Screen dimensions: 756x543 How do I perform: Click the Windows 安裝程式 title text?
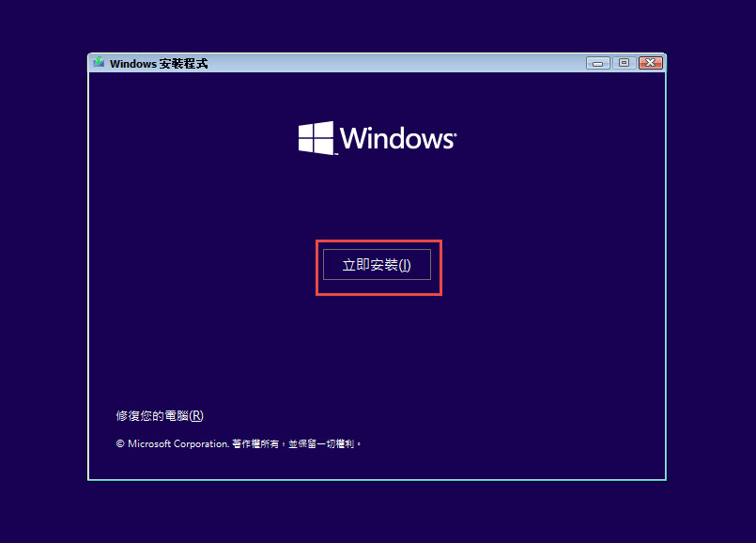click(x=159, y=64)
